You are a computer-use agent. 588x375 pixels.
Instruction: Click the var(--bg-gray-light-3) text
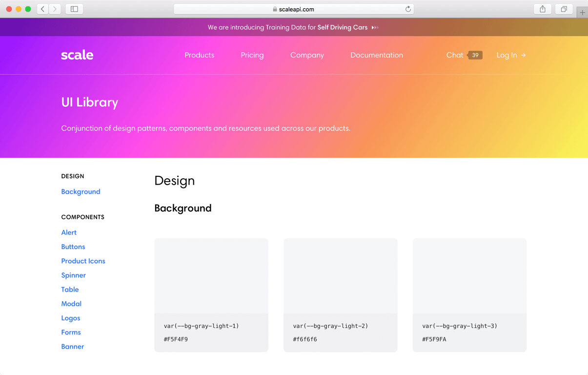(x=460, y=326)
